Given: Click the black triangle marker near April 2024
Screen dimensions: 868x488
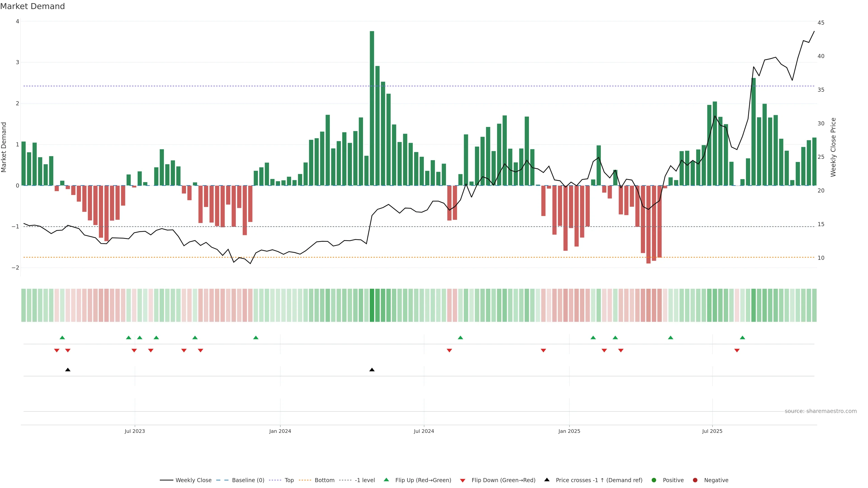Looking at the screenshot, I should 372,370.
